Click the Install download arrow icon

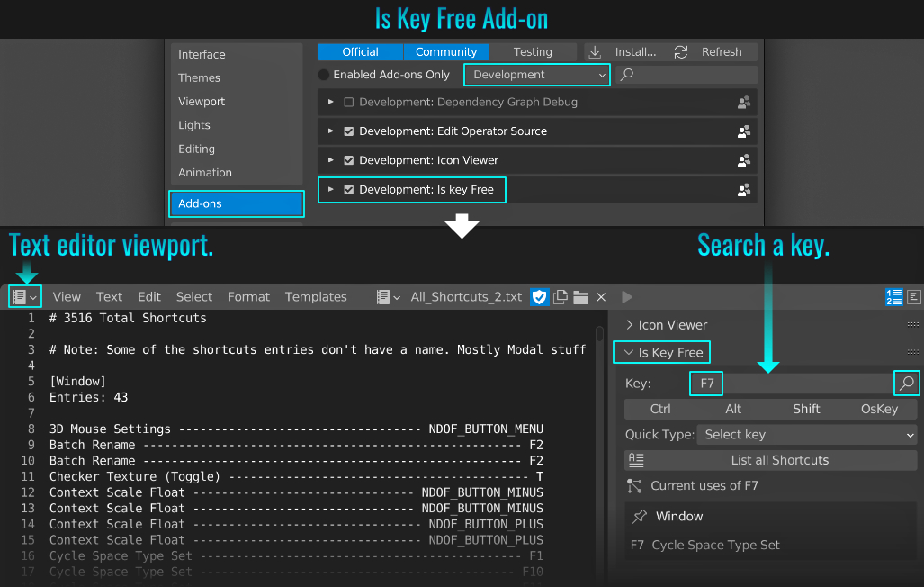point(596,52)
